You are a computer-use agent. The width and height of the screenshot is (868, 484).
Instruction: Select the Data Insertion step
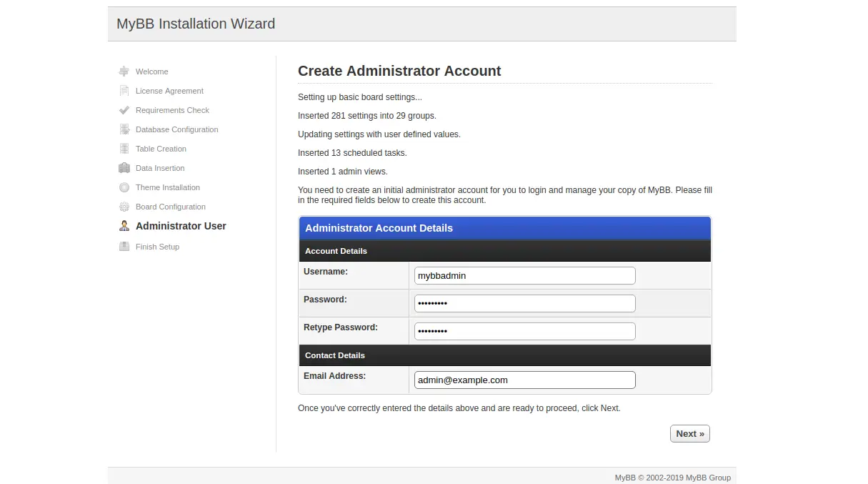click(x=160, y=168)
